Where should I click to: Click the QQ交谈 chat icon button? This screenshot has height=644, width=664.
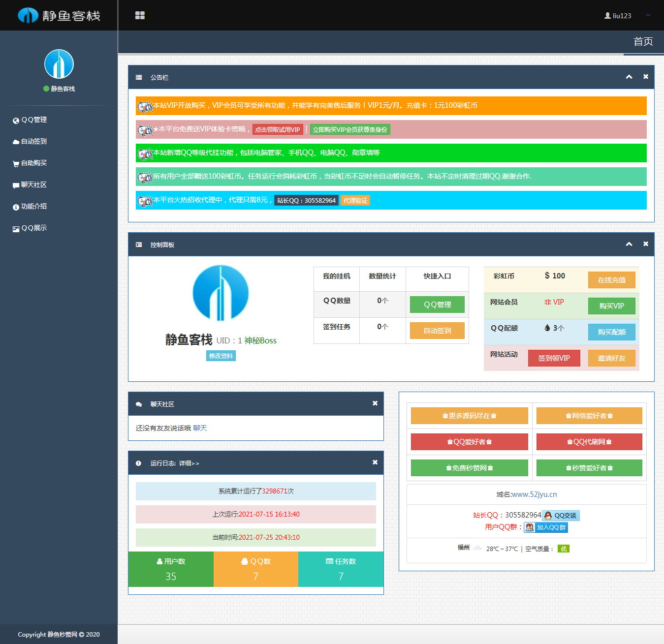(x=561, y=516)
